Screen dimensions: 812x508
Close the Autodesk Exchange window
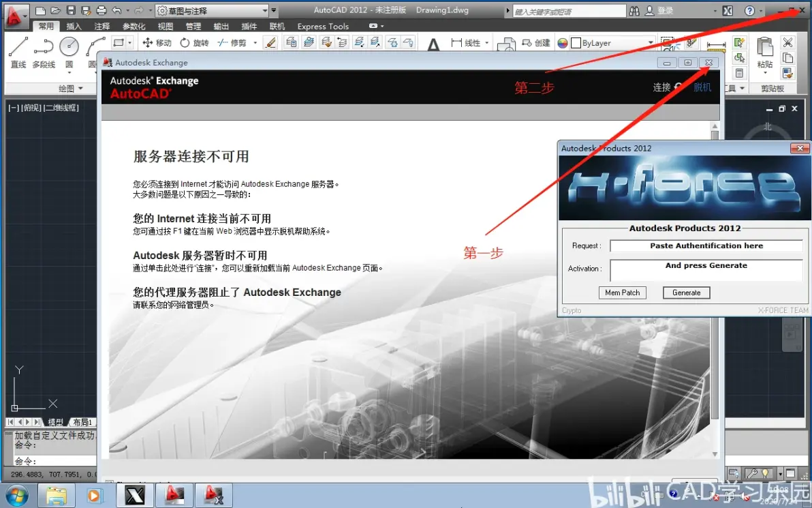point(708,63)
